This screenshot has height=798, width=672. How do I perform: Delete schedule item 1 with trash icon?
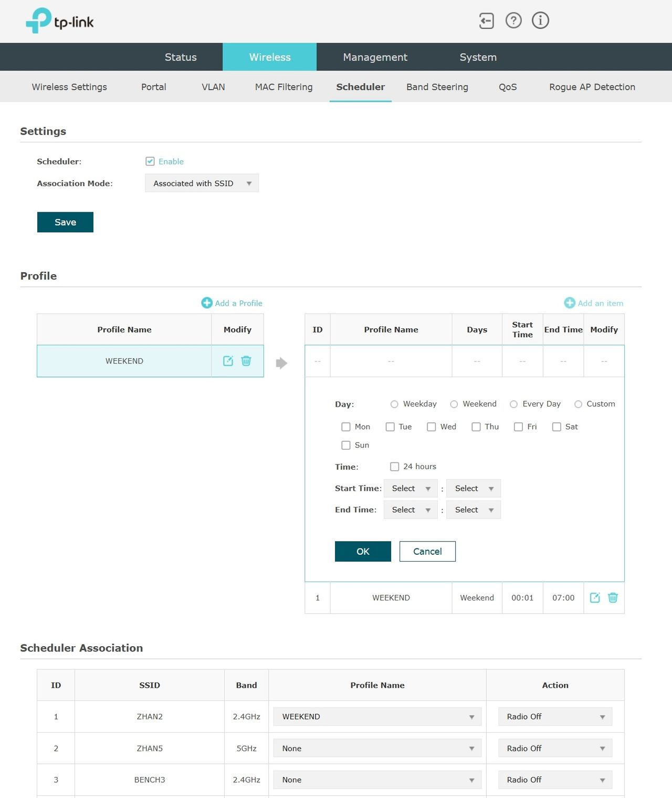(613, 598)
